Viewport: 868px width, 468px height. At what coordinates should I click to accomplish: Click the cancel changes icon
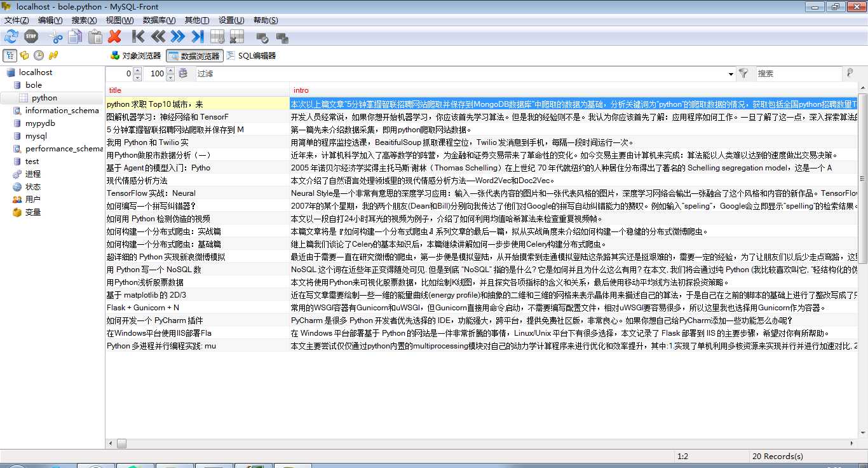click(x=282, y=38)
